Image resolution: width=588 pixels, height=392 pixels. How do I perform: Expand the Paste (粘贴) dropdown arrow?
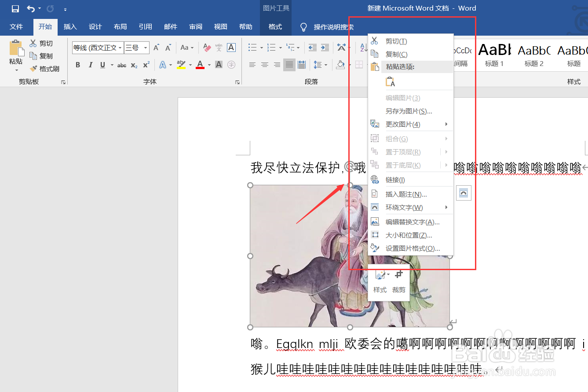click(16, 70)
